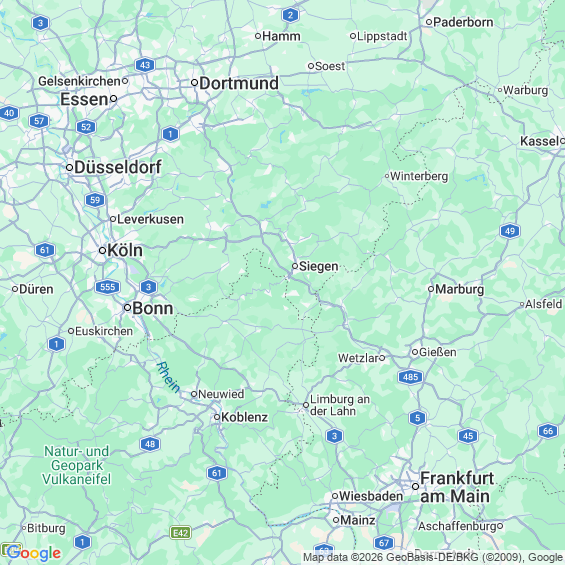Click the A43 highway shield near Gelsenkirchen
Screen dimensions: 565x565
145,65
